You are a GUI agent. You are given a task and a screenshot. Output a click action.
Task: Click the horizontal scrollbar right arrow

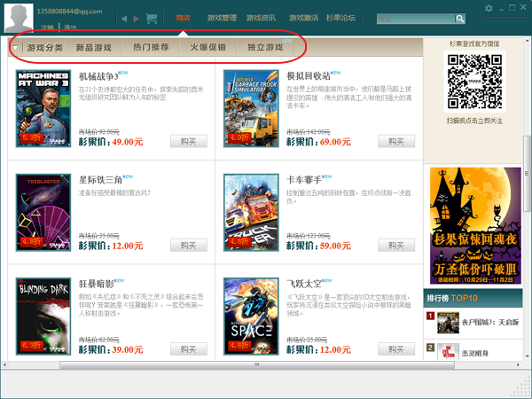(518, 364)
